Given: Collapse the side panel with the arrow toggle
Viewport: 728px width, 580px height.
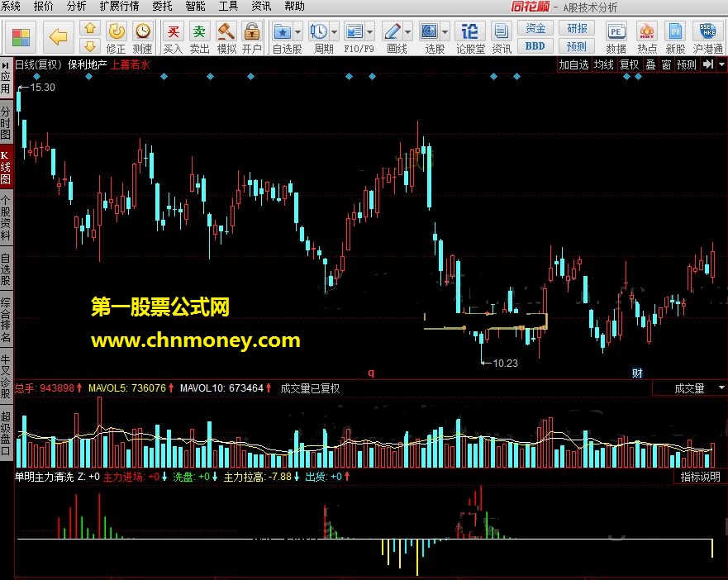Looking at the screenshot, I should click(x=6, y=65).
